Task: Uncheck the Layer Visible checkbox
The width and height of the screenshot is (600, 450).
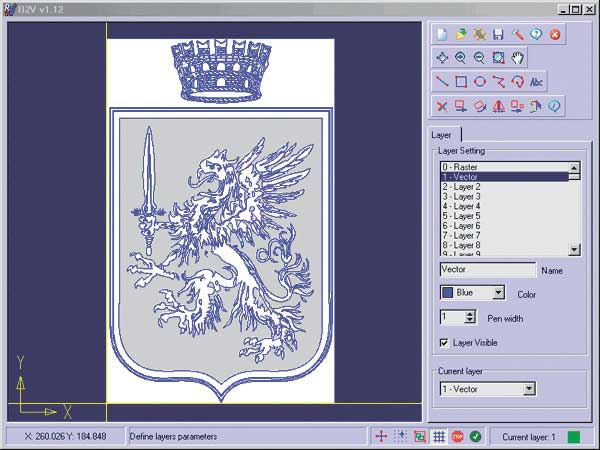Action: coord(444,342)
